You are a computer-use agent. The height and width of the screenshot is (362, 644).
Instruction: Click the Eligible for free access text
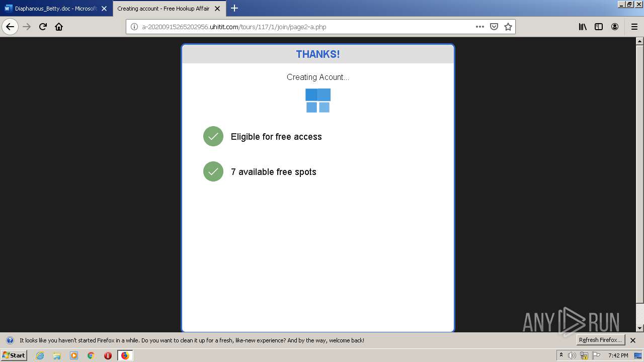[x=276, y=137]
